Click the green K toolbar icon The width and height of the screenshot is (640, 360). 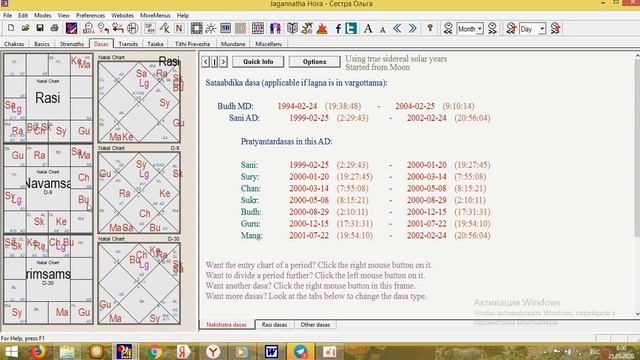pyautogui.click(x=164, y=28)
